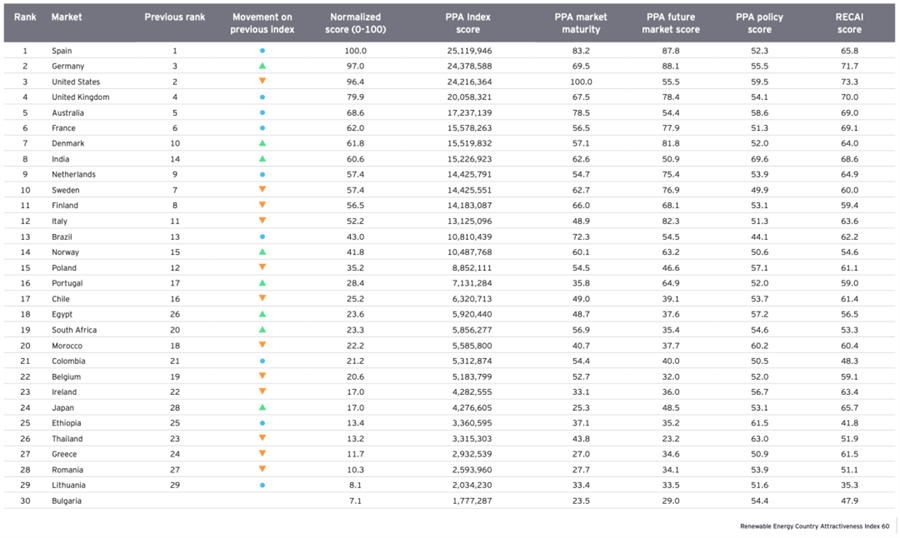Click the PPA Index score 1,777,287

click(472, 501)
